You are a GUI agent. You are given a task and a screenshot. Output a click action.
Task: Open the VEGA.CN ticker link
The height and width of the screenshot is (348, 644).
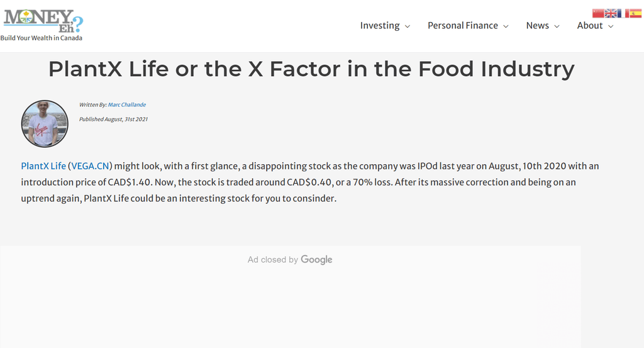[x=91, y=166]
